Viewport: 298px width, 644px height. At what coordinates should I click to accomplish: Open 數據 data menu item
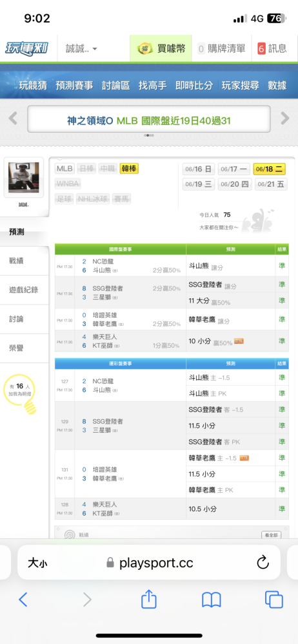pyautogui.click(x=277, y=86)
